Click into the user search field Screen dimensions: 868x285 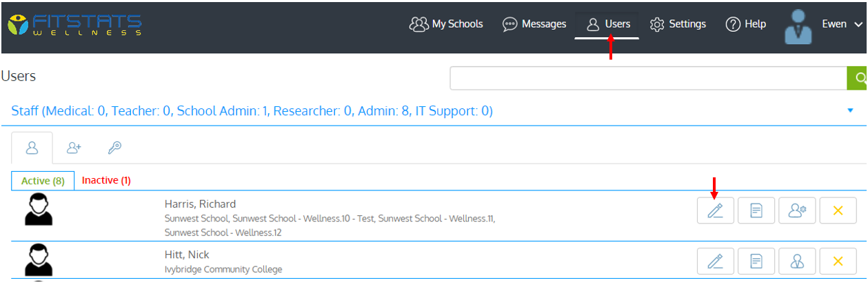coord(648,78)
